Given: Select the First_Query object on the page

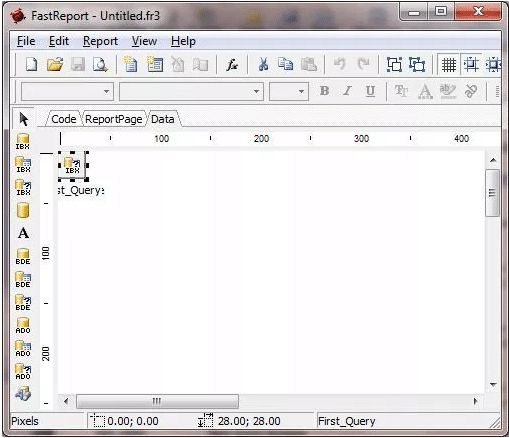Looking at the screenshot, I should pyautogui.click(x=73, y=165).
